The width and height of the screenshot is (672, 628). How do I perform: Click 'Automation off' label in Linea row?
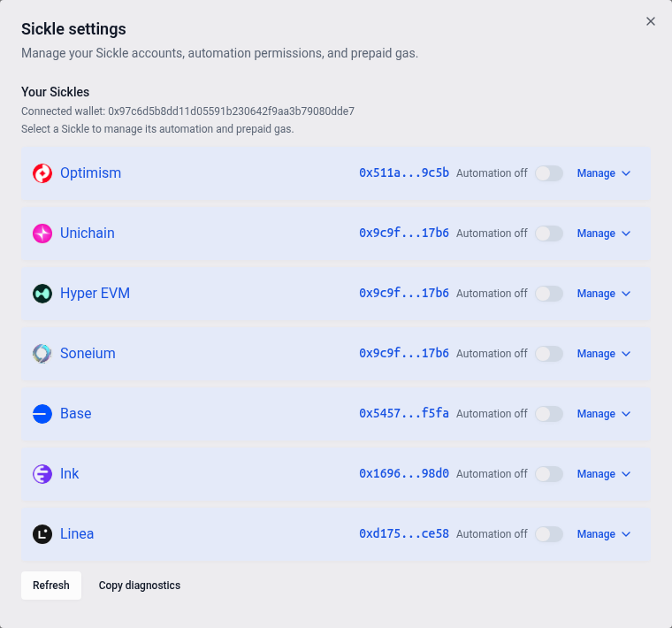coord(492,534)
